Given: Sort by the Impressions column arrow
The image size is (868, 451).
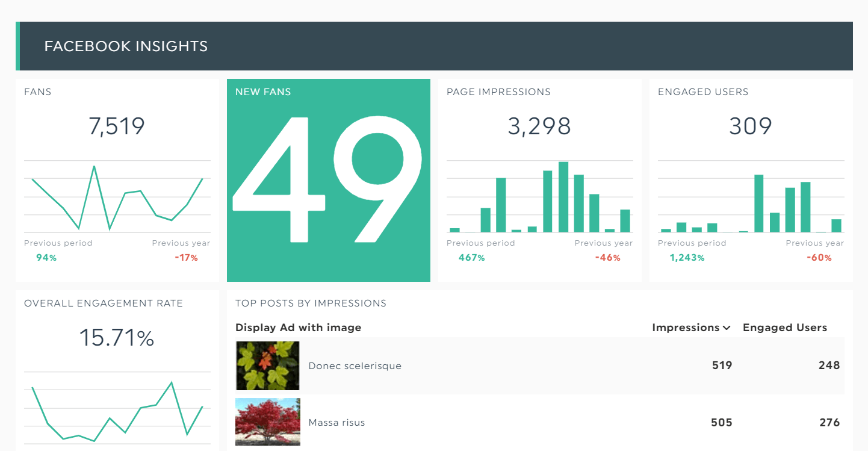Looking at the screenshot, I should click(x=727, y=328).
